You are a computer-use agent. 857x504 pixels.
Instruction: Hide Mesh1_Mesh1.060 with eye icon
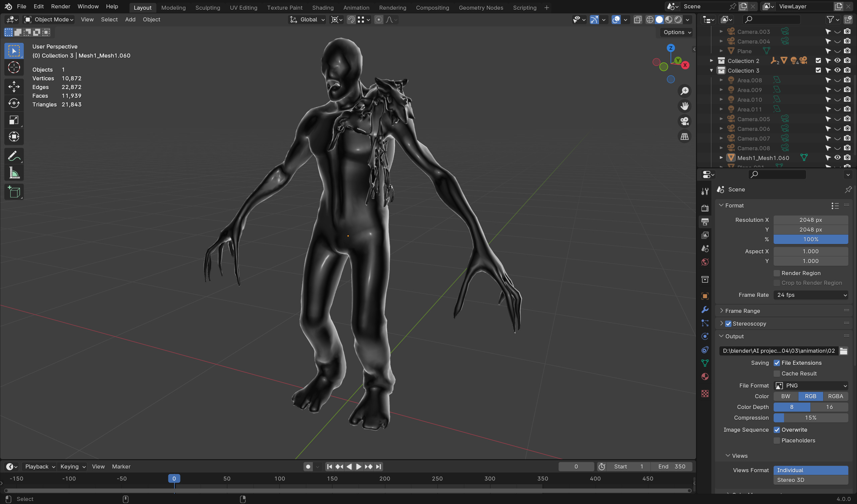coord(837,158)
